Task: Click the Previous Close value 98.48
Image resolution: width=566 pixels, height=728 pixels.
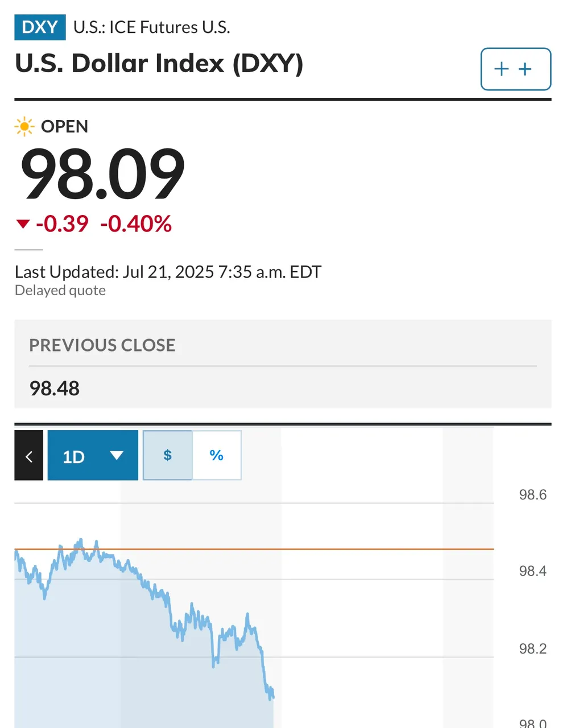Action: pos(55,388)
